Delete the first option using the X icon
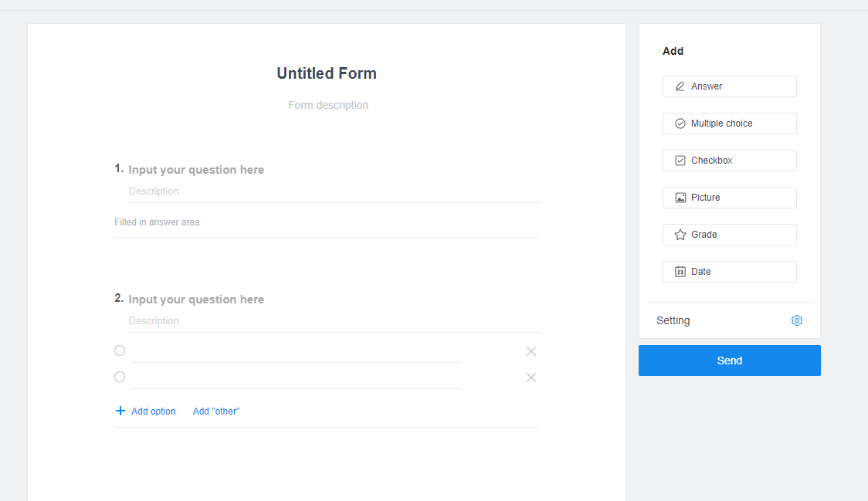868x501 pixels. (531, 350)
